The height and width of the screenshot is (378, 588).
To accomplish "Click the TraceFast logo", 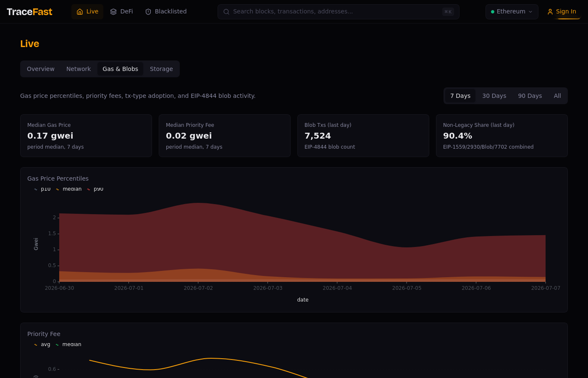I will (29, 12).
